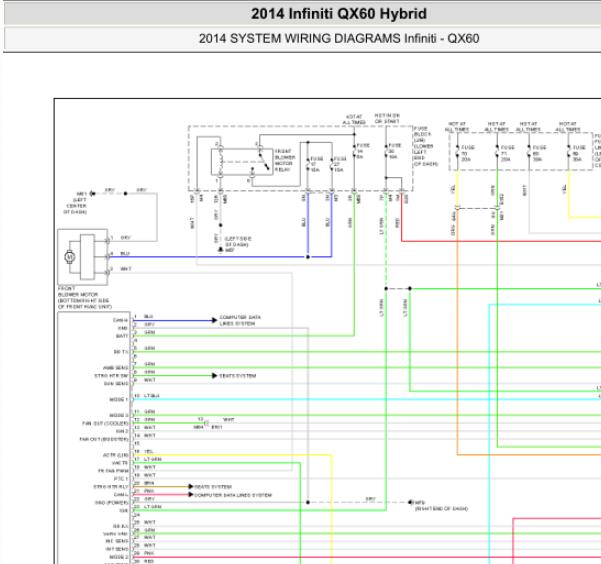601x564 pixels.
Task: Click the "FAN OUT (COOLER)" pin label
Action: (x=105, y=423)
